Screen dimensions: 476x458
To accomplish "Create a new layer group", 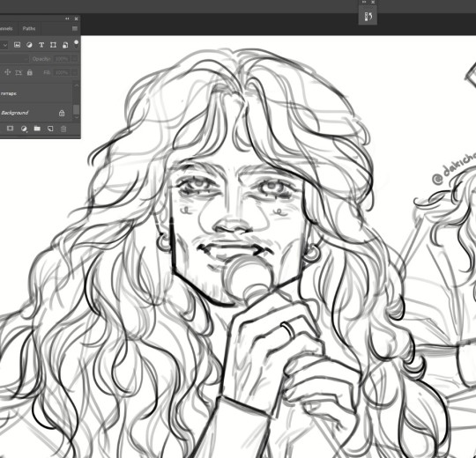I will pyautogui.click(x=37, y=129).
